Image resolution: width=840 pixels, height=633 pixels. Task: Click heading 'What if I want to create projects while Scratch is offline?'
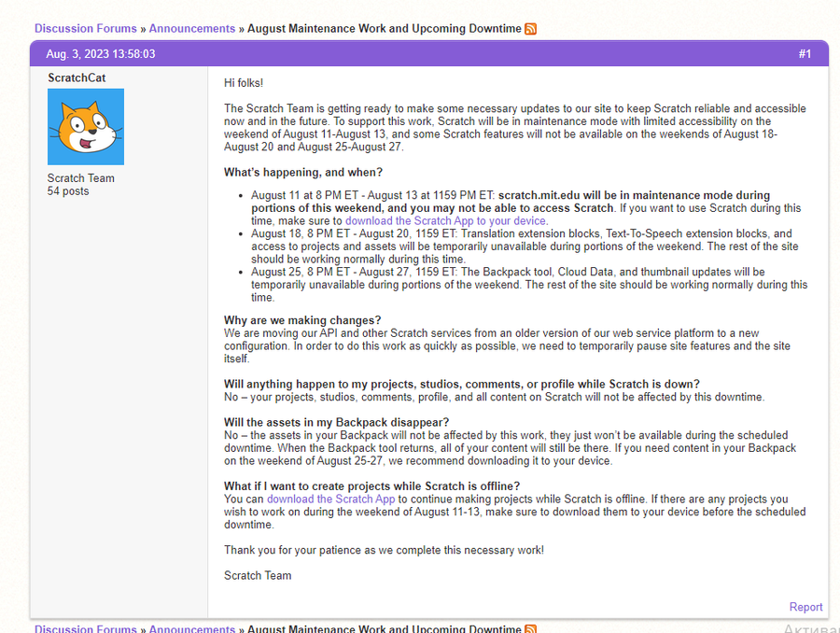tap(371, 486)
